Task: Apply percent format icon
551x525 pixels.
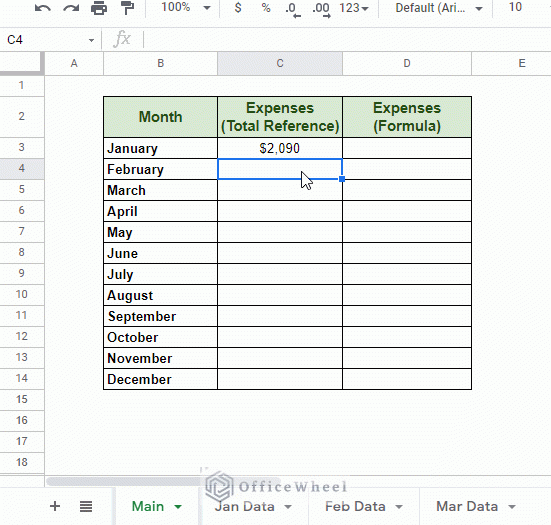Action: (x=266, y=8)
